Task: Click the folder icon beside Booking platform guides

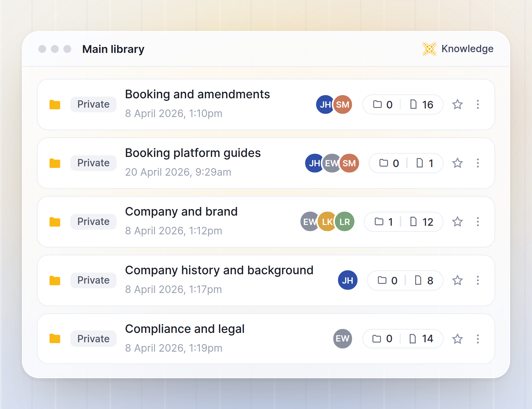Action: (55, 163)
